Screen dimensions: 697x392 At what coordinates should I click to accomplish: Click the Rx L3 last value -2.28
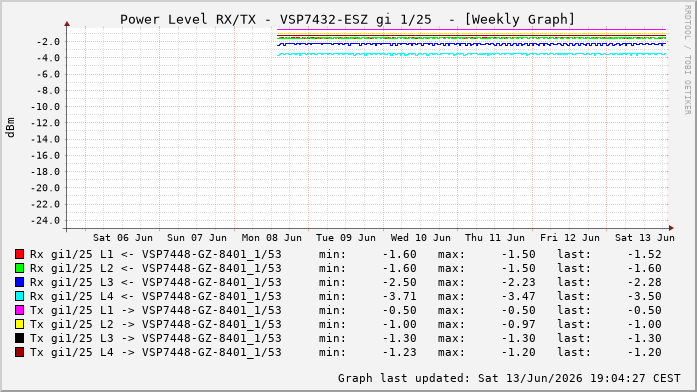[x=645, y=283]
